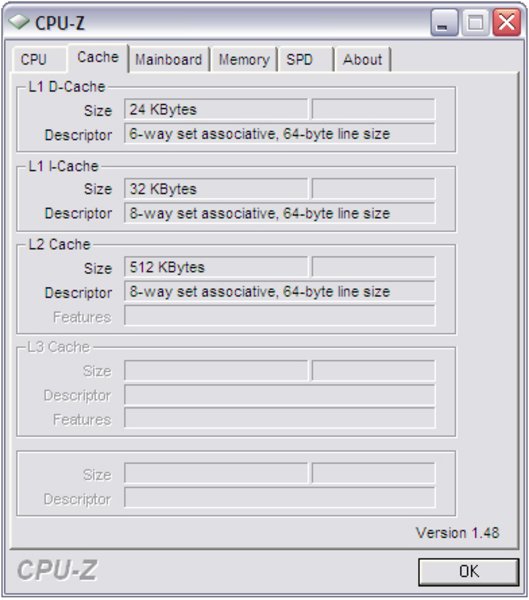Click the OK button
Screen dimensions: 529x600
tap(469, 572)
